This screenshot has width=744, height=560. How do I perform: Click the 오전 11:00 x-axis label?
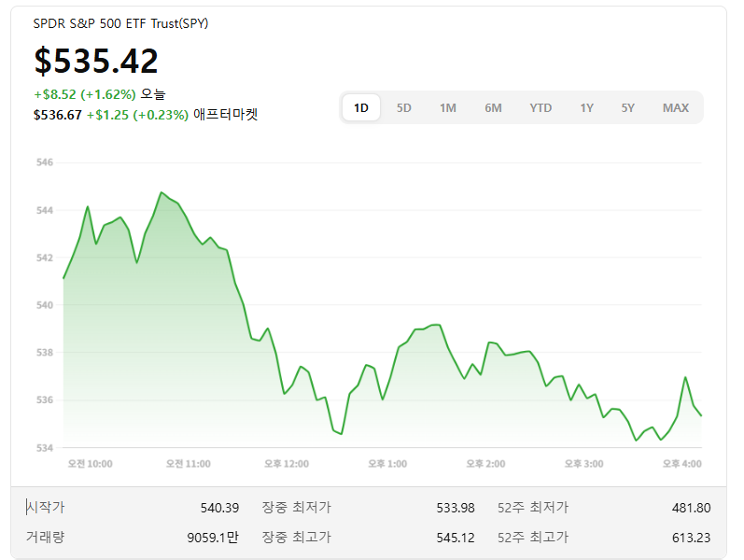[x=189, y=464]
